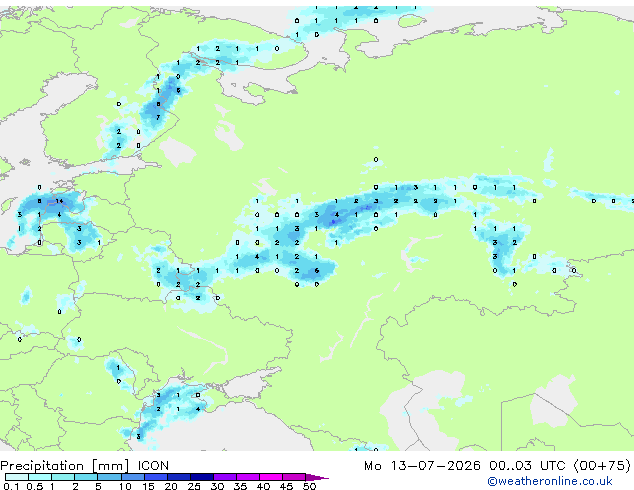Pick the 10–15 mm legend swatch
Screen dimensions: 634x490
pyautogui.click(x=132, y=477)
